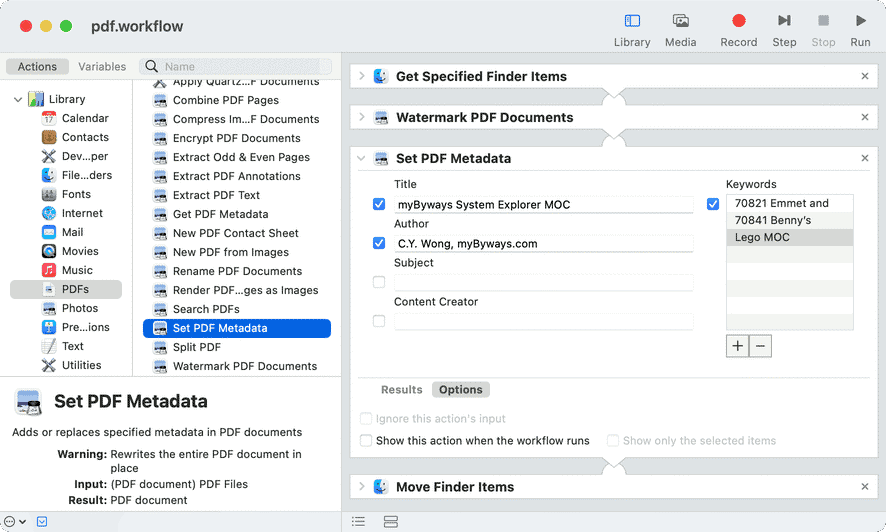Click the Author text field

[x=544, y=243]
